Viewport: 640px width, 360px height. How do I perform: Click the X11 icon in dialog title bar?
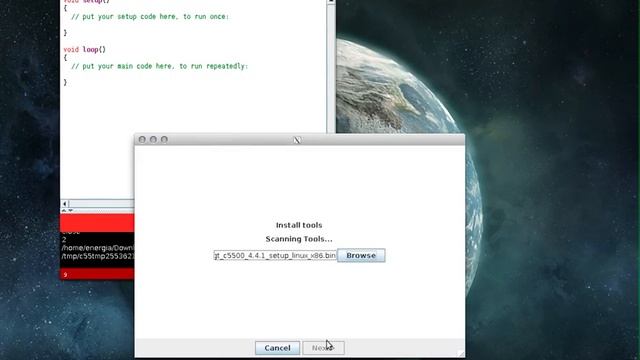297,140
